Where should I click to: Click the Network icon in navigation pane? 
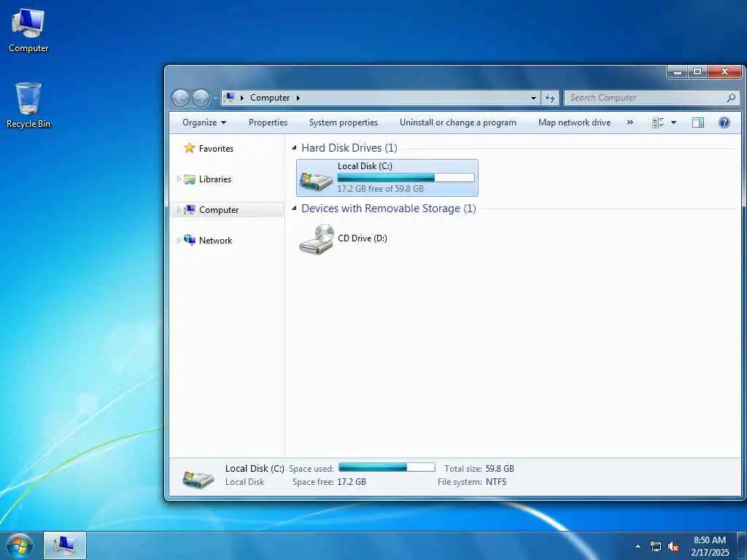coord(190,239)
